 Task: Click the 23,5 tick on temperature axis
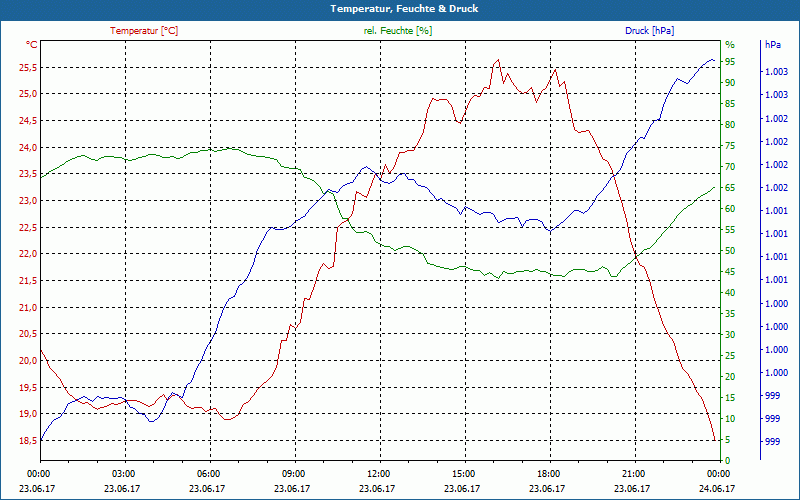(28, 174)
